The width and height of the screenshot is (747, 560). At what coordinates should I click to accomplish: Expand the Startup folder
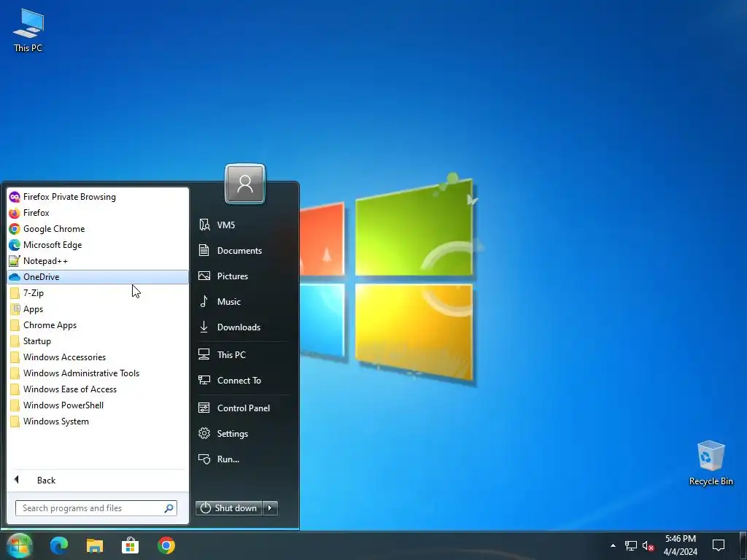98,341
